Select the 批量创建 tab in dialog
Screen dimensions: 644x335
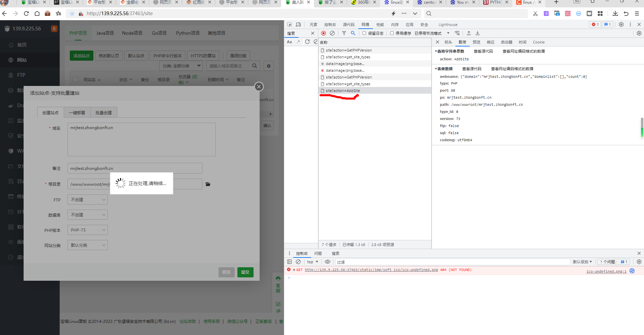click(104, 113)
